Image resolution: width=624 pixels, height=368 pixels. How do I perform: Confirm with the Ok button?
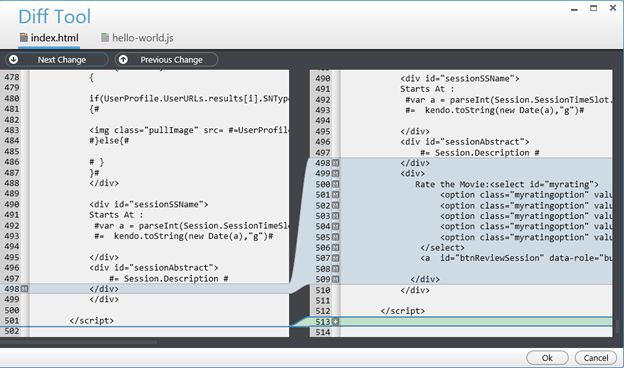coord(547,358)
